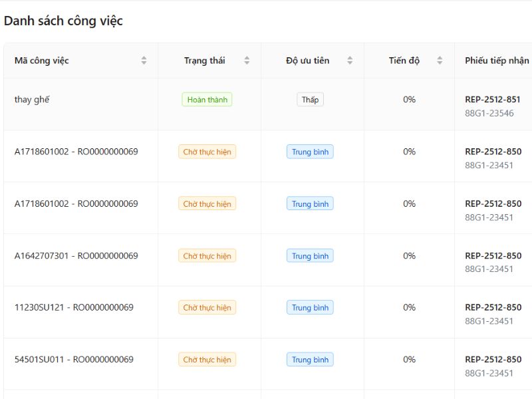
Task: Select the Phiếu tiếp nhận column header
Action: click(497, 61)
